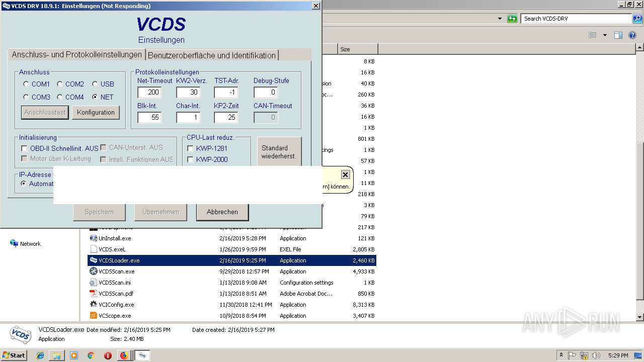Click the VCDSScan.exe file icon
This screenshot has height=362, width=644.
tap(94, 271)
